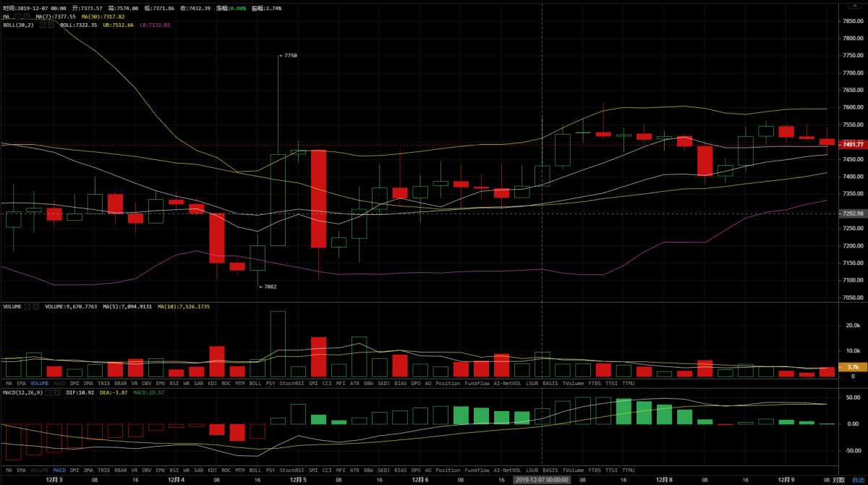Viewport: 868px width, 485px height.
Task: Select the FundFlow tab under the MACD panel
Action: coord(477,470)
